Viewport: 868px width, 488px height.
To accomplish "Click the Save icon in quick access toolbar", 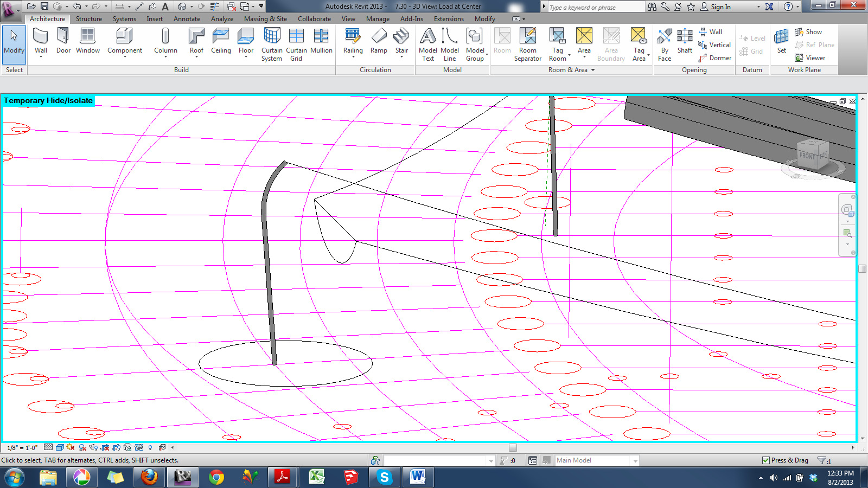I will click(44, 7).
